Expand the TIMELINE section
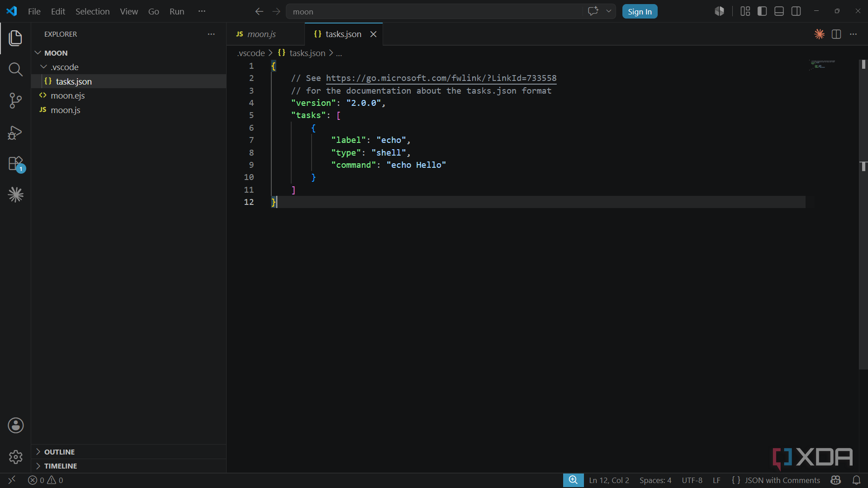 (x=128, y=466)
